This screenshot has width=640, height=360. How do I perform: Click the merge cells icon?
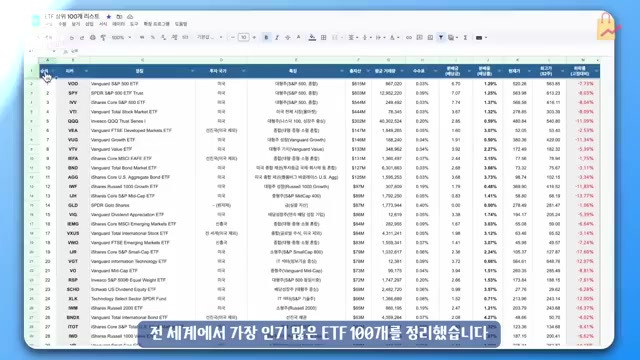(335, 38)
